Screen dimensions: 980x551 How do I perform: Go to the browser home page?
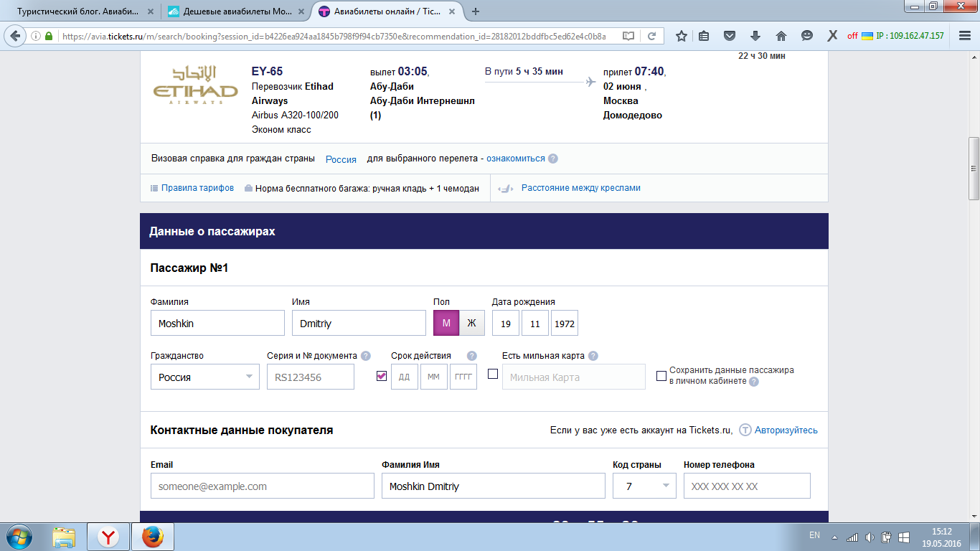(x=781, y=36)
